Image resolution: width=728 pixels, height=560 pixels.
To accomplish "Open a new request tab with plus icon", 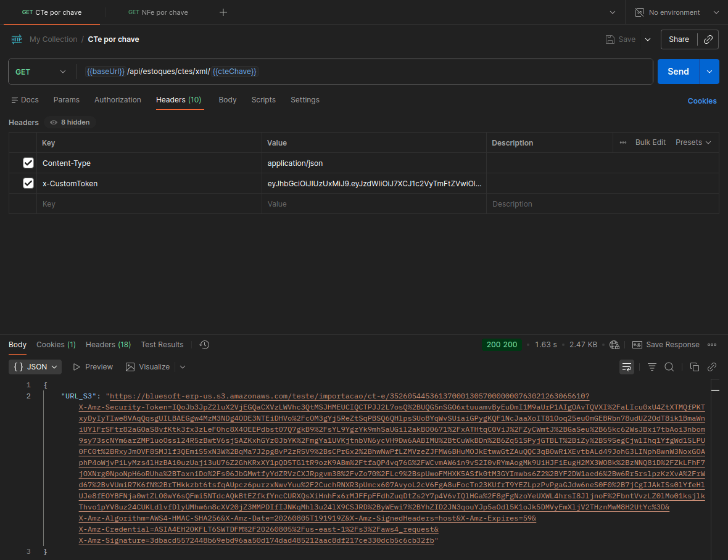I will click(223, 12).
